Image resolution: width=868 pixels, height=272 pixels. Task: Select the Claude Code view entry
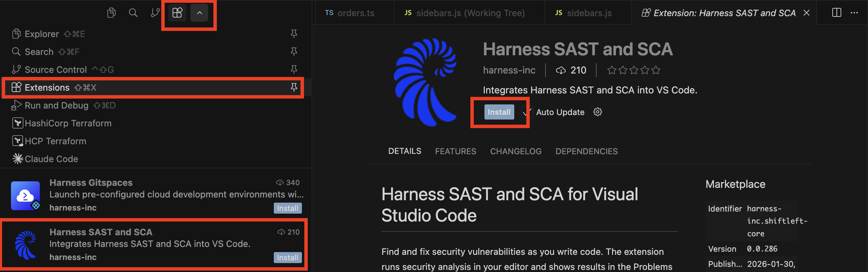[x=51, y=159]
